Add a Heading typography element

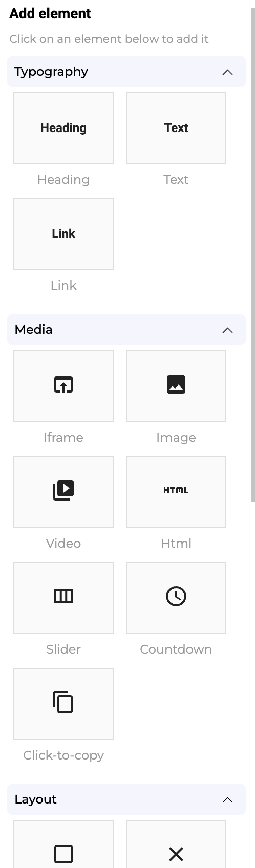click(x=63, y=128)
